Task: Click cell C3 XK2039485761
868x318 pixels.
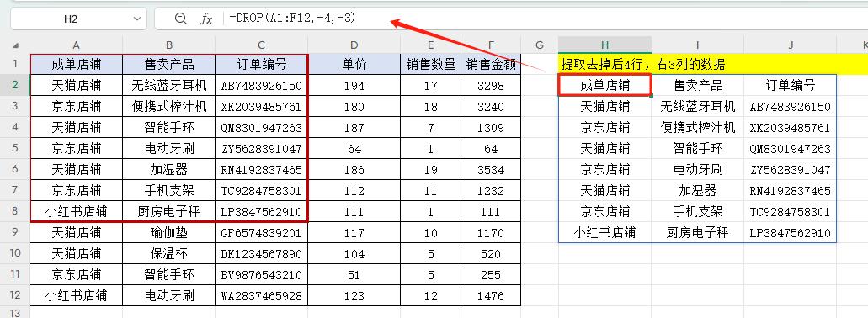Action: [261, 106]
